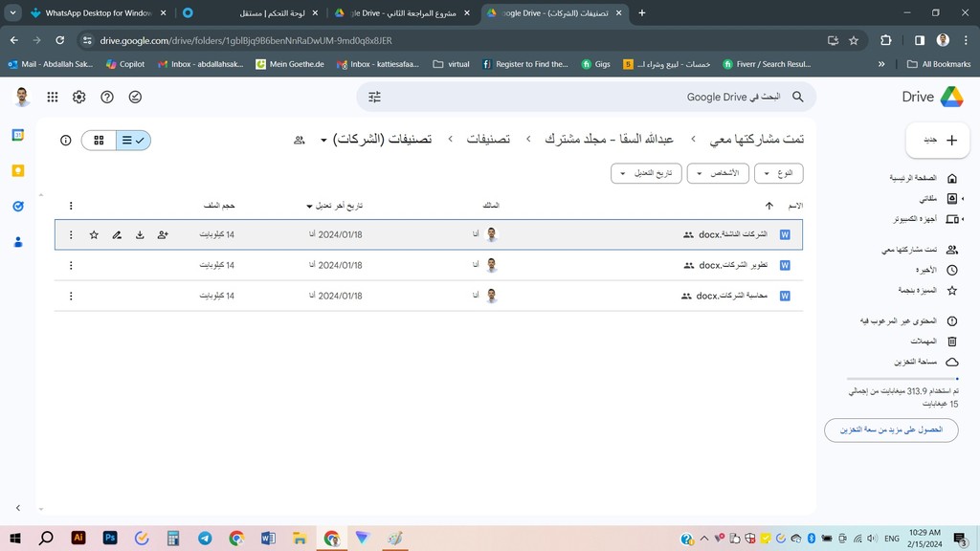This screenshot has width=980, height=551.
Task: Click the Google Drive search box
Action: tap(593, 97)
